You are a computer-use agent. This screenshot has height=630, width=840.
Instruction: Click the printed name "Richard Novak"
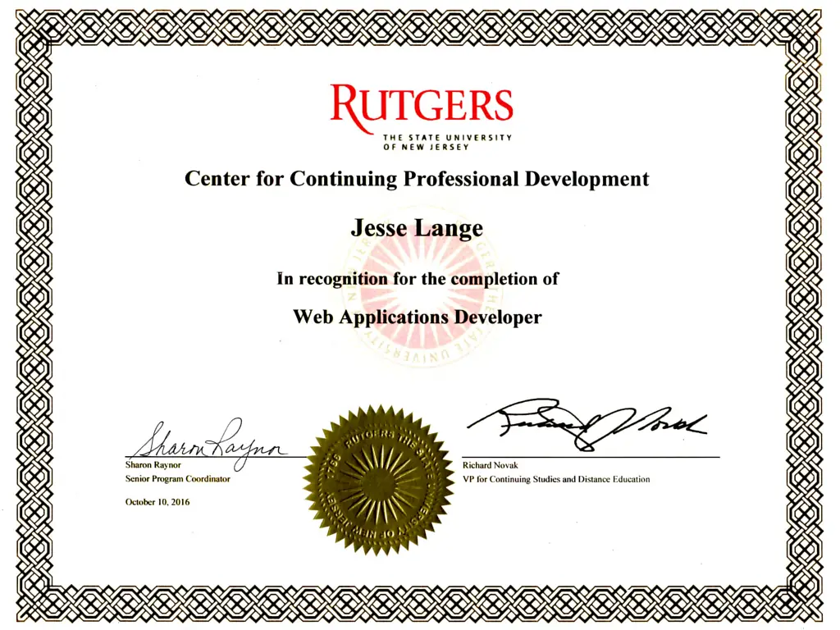click(491, 466)
